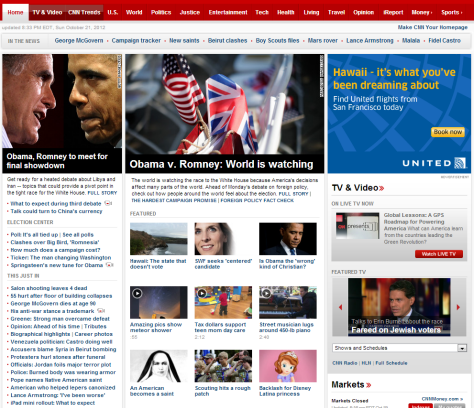
Task: Open Fareed on Jewish voters video
Action: tap(399, 307)
